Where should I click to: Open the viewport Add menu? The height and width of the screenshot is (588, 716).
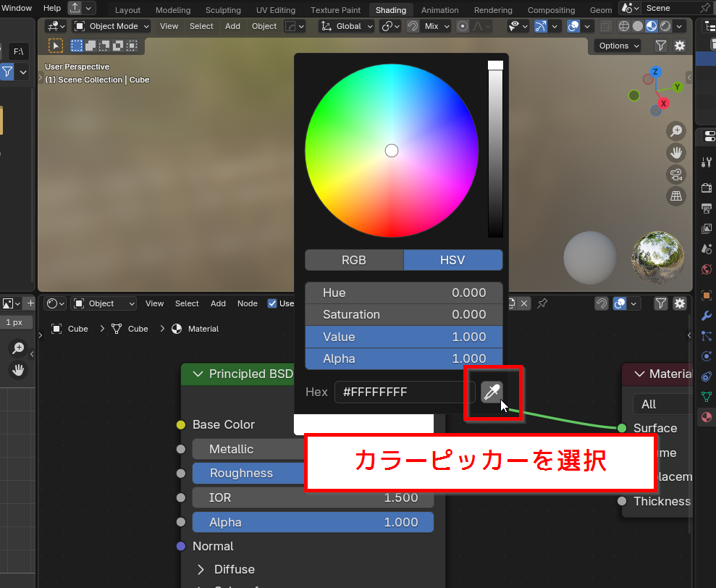click(x=232, y=26)
